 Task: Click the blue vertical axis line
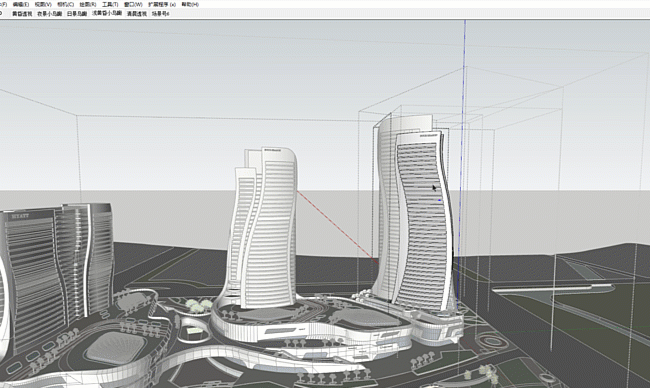click(x=461, y=166)
